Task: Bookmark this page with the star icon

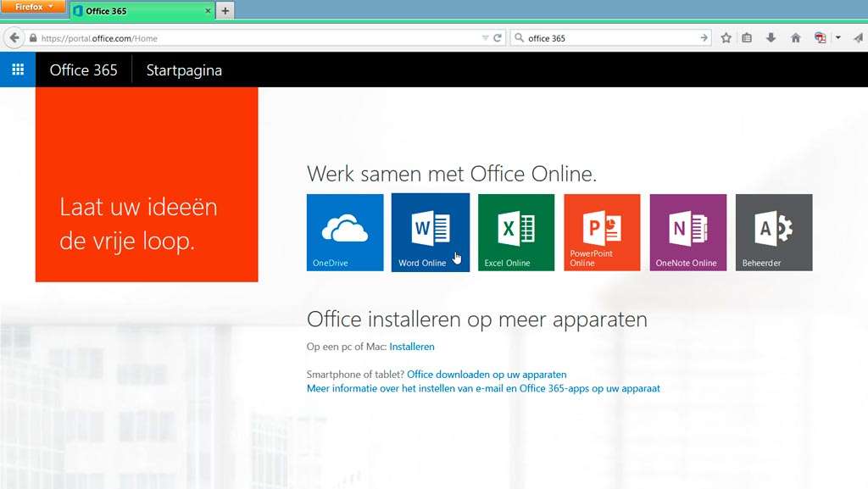Action: (x=726, y=37)
